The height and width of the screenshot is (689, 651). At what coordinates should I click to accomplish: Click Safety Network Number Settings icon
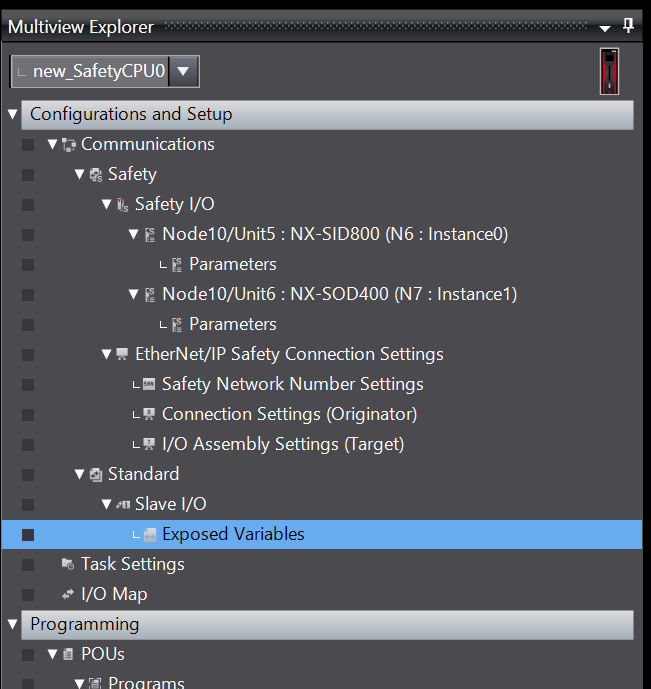(x=149, y=384)
